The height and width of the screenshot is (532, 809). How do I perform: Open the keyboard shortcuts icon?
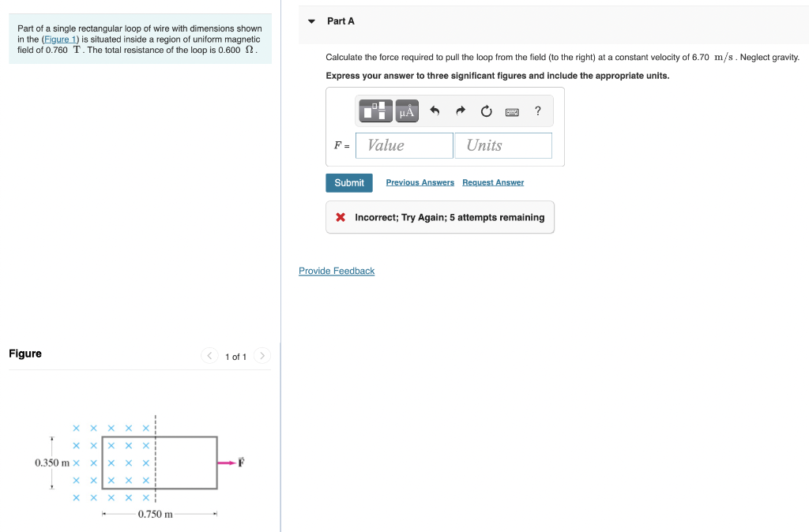point(511,111)
